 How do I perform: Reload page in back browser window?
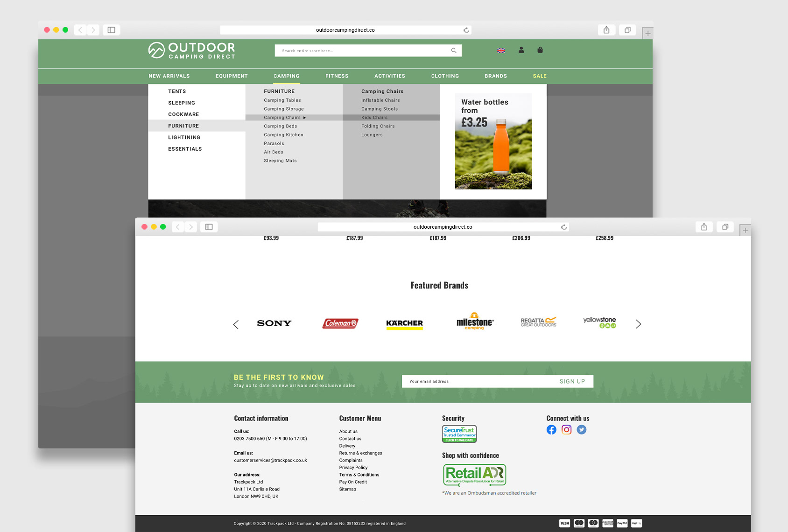tap(466, 30)
